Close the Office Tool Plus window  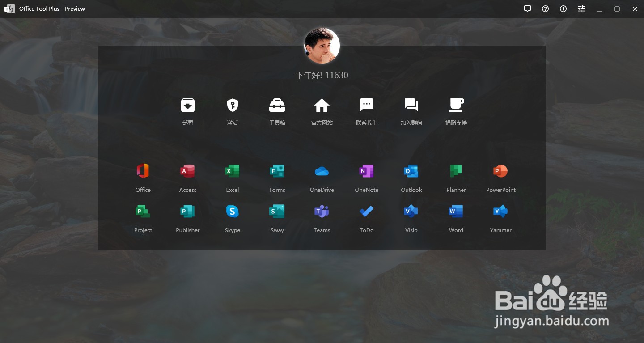pos(635,9)
